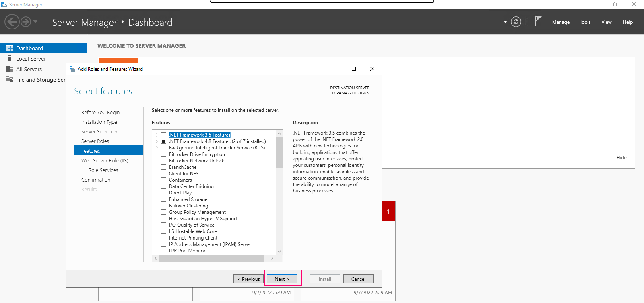This screenshot has width=644, height=303.
Task: Go to Confirmation wizard step
Action: click(x=96, y=180)
